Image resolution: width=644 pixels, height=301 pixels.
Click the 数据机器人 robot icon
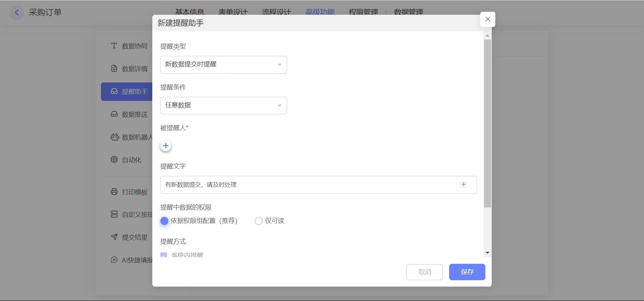pyautogui.click(x=114, y=137)
